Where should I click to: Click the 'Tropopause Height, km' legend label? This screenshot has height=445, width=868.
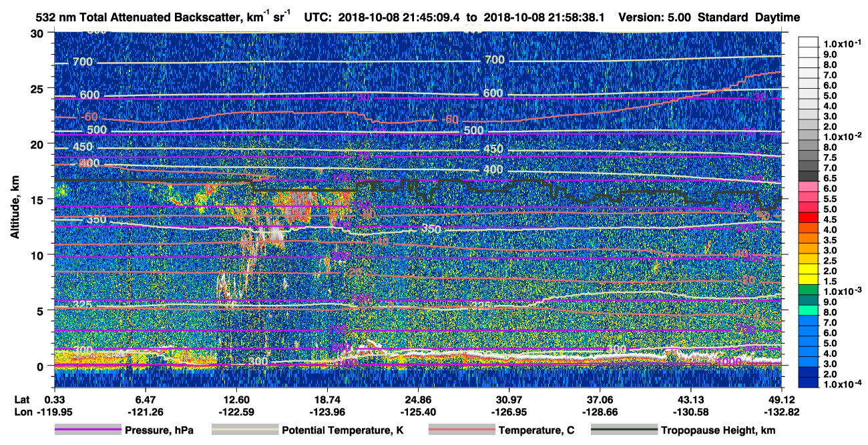(x=718, y=430)
